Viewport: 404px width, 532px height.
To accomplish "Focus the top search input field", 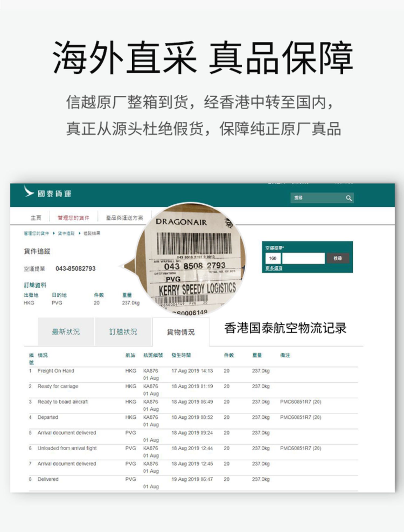I will [322, 198].
